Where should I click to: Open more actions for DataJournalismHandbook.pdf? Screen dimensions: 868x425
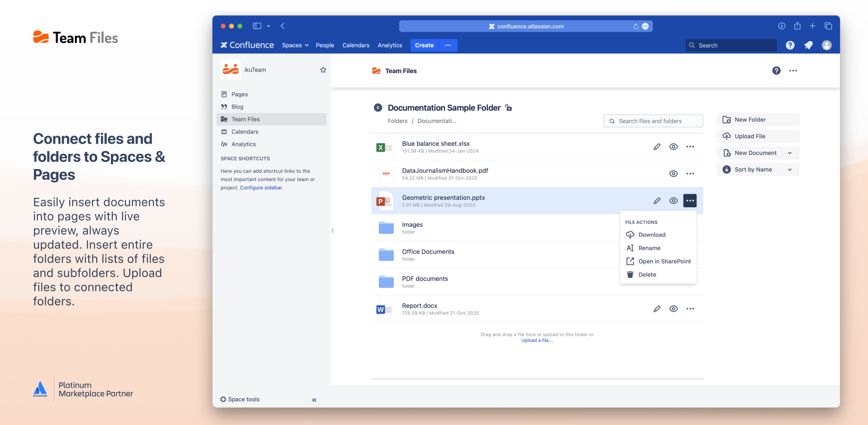coord(690,174)
